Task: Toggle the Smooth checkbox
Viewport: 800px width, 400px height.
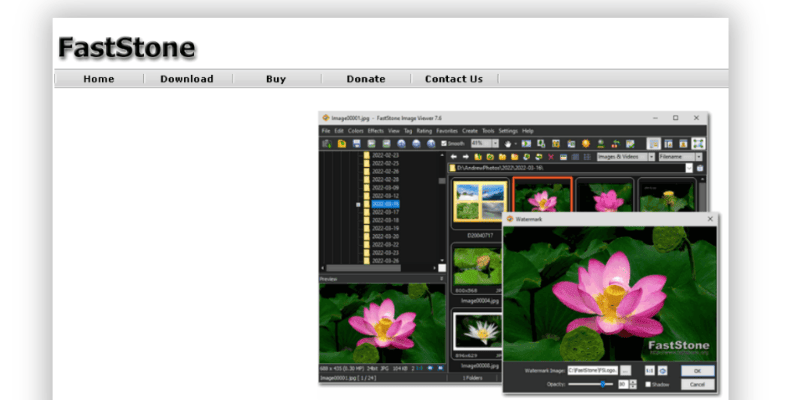Action: click(x=445, y=144)
